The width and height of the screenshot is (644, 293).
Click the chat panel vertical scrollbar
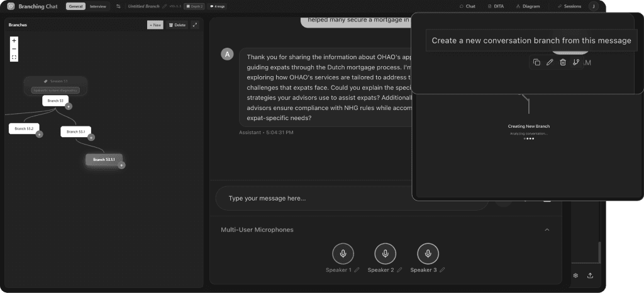[x=599, y=253]
